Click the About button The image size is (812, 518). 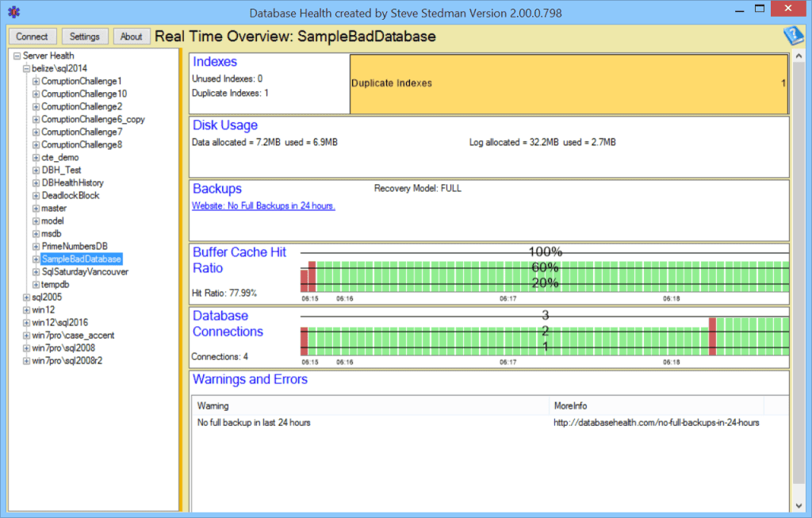[x=131, y=36]
